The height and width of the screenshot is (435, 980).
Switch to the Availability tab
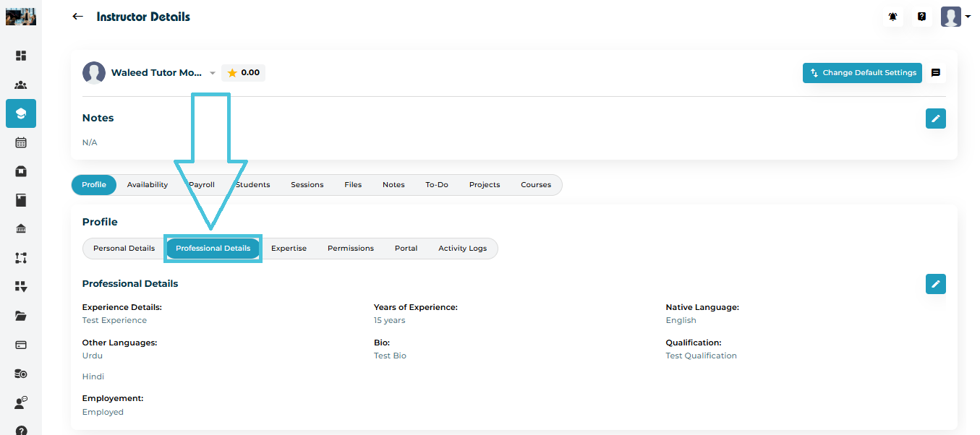click(x=148, y=185)
